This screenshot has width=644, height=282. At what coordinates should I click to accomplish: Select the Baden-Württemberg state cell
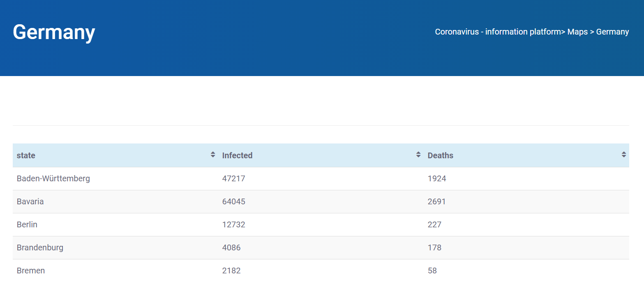(53, 178)
